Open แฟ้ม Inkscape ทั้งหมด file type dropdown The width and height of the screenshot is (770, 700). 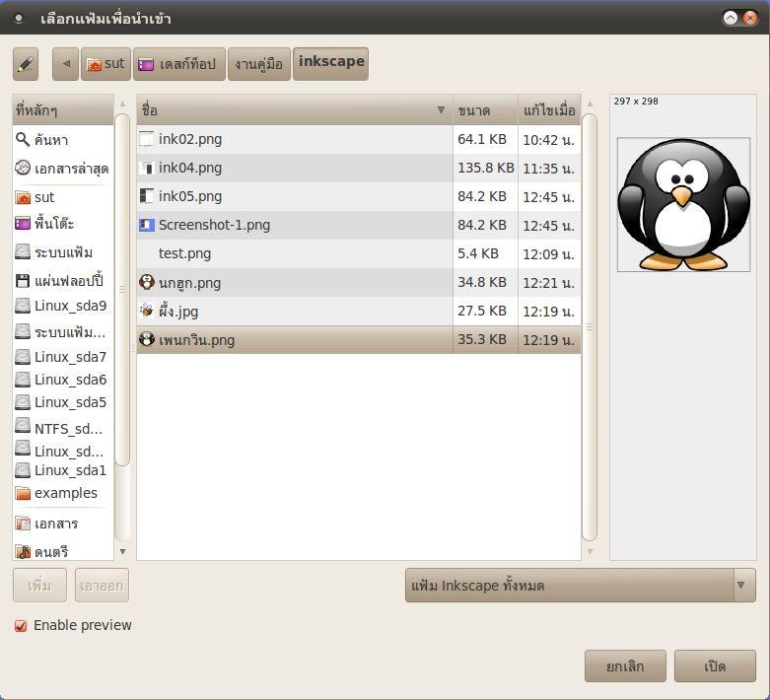coord(580,585)
